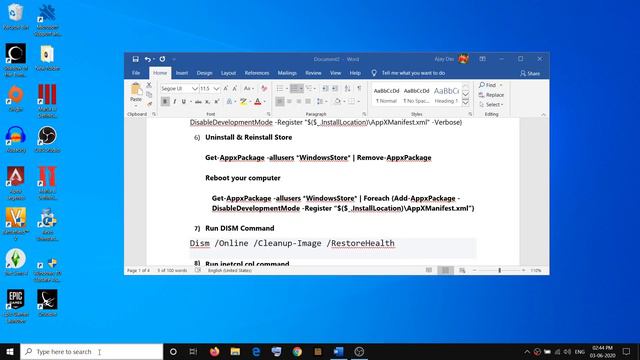Open File Explorer from the taskbar
640x360 pixels.
(x=235, y=351)
